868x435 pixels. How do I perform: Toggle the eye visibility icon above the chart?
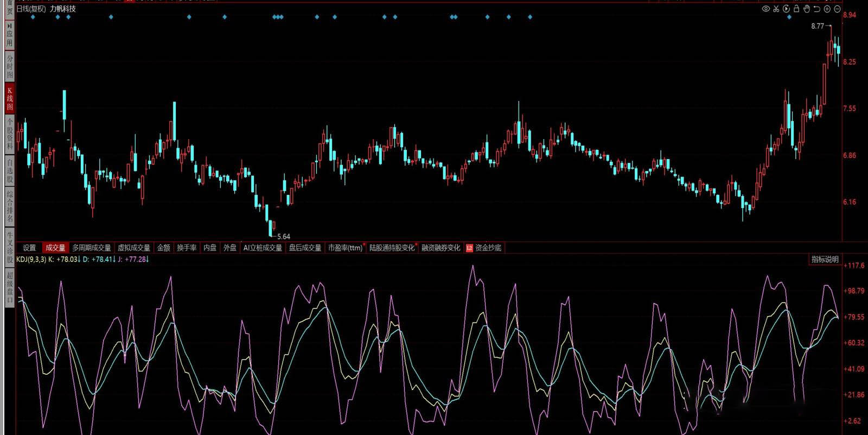(x=765, y=9)
